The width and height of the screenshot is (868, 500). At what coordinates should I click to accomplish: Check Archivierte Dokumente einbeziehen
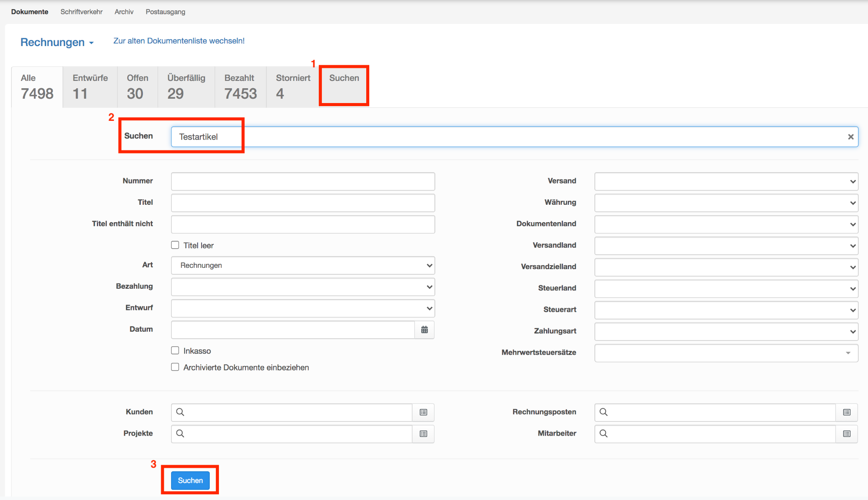point(175,367)
